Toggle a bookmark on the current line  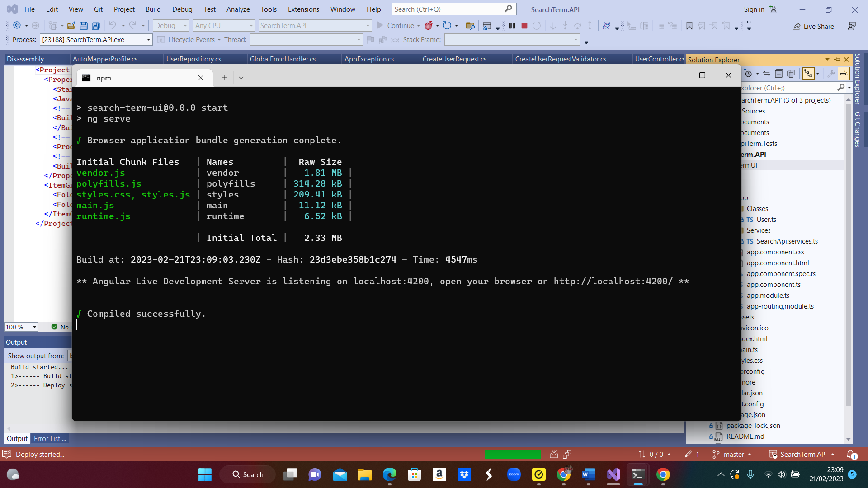tap(689, 26)
